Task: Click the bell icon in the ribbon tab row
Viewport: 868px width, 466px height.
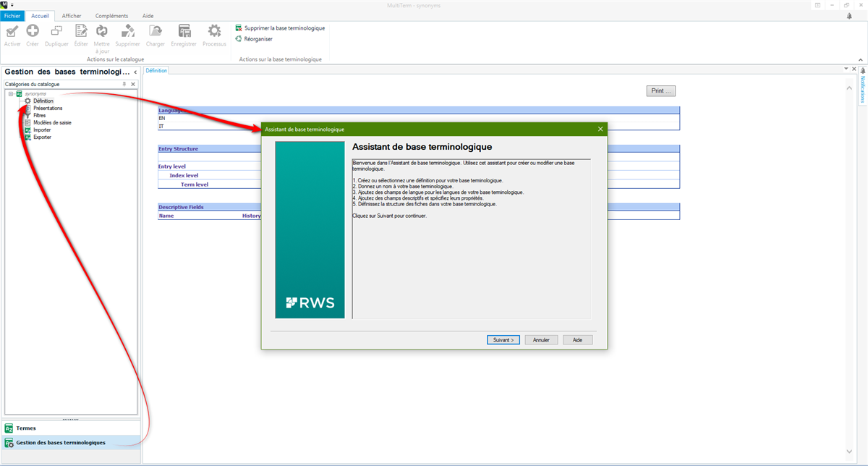Action: pyautogui.click(x=849, y=15)
